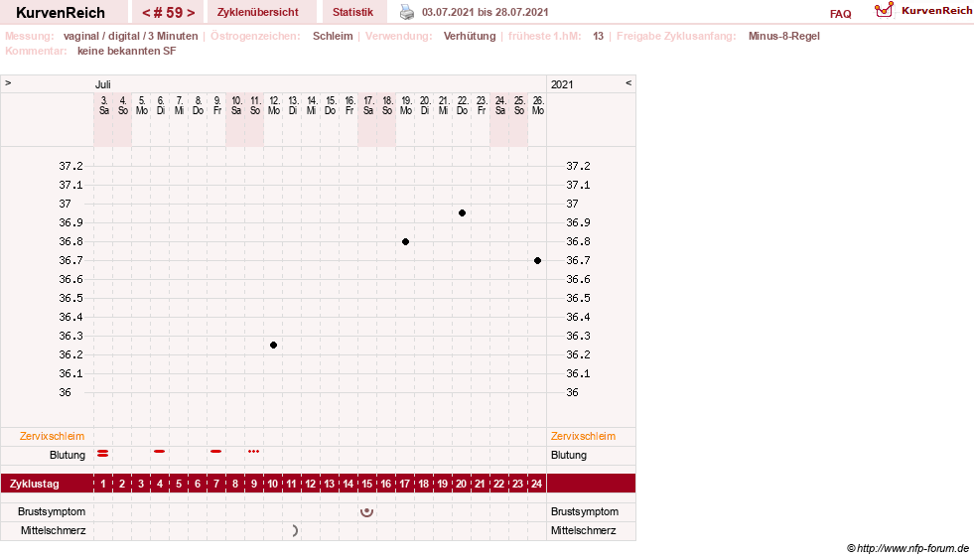Click cycle day 24 in the Zyklustag row
This screenshot has width=974, height=560.
click(x=537, y=484)
